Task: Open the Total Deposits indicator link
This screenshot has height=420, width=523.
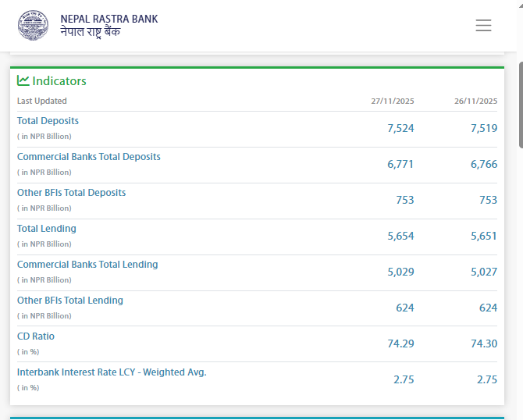Action: [48, 121]
